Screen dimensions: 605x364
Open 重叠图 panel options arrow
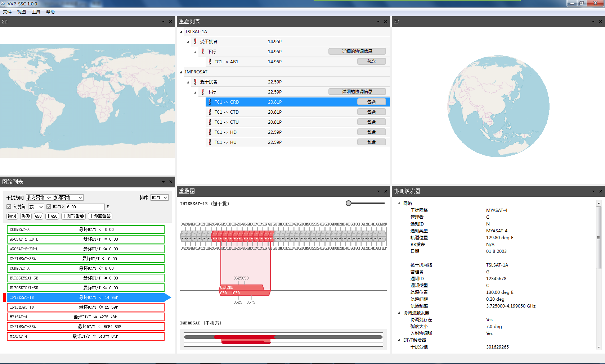378,191
